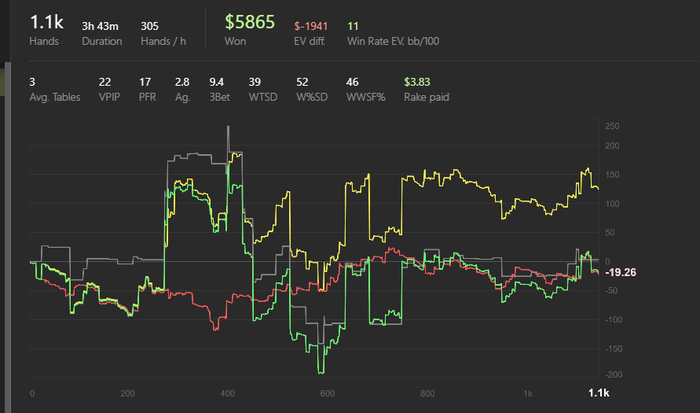Click the 3Bet 9.4 stat
Image resolution: width=700 pixels, height=413 pixels.
220,89
